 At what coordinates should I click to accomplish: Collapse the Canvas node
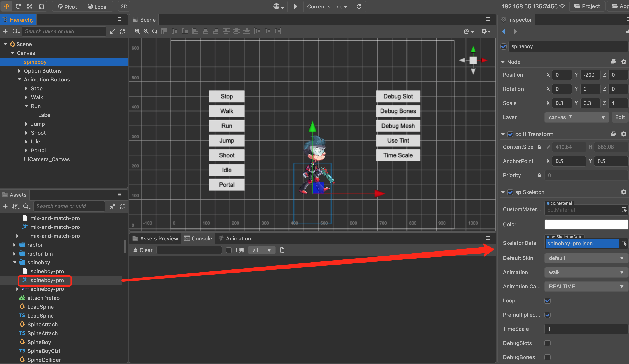click(12, 53)
